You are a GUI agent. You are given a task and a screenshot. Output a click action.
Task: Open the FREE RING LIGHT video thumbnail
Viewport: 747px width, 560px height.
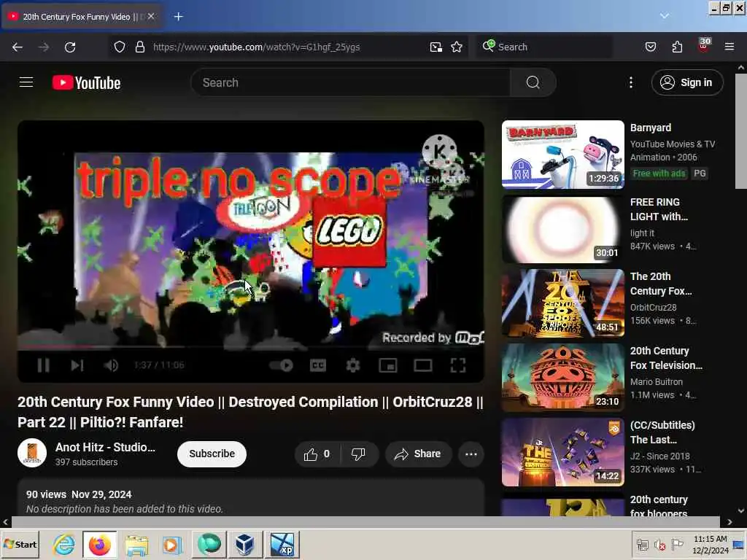click(562, 229)
